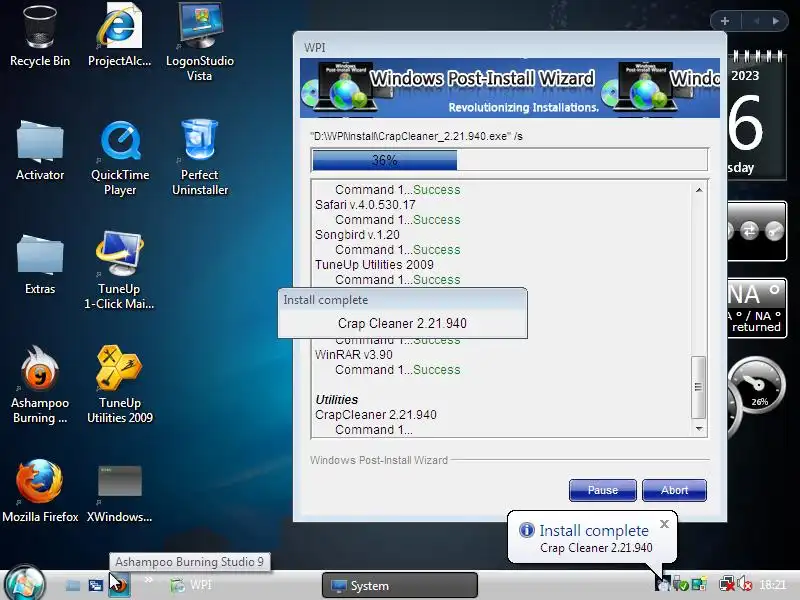This screenshot has height=600, width=800.
Task: Click the calendar gadget showing 2023
Action: tap(756, 115)
